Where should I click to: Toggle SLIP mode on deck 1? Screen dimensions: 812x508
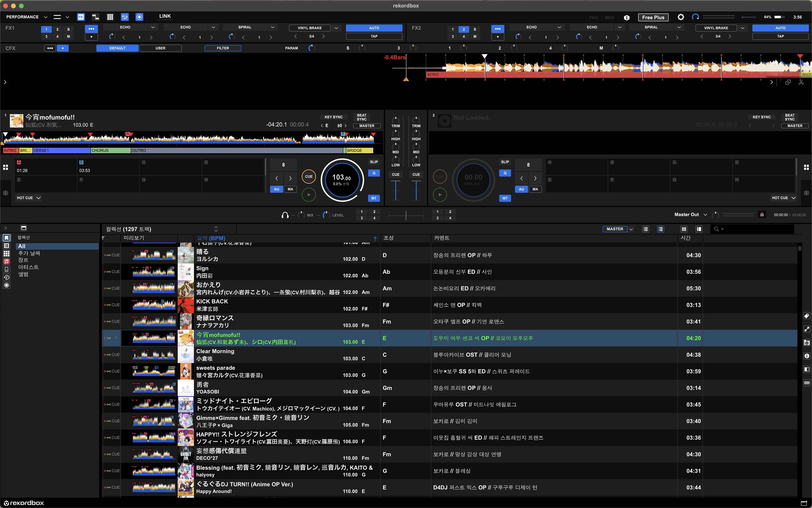point(374,162)
